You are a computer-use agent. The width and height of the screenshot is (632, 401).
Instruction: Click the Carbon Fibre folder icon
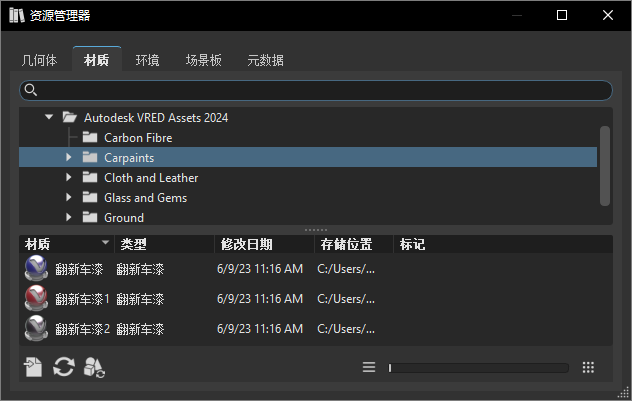(x=90, y=137)
